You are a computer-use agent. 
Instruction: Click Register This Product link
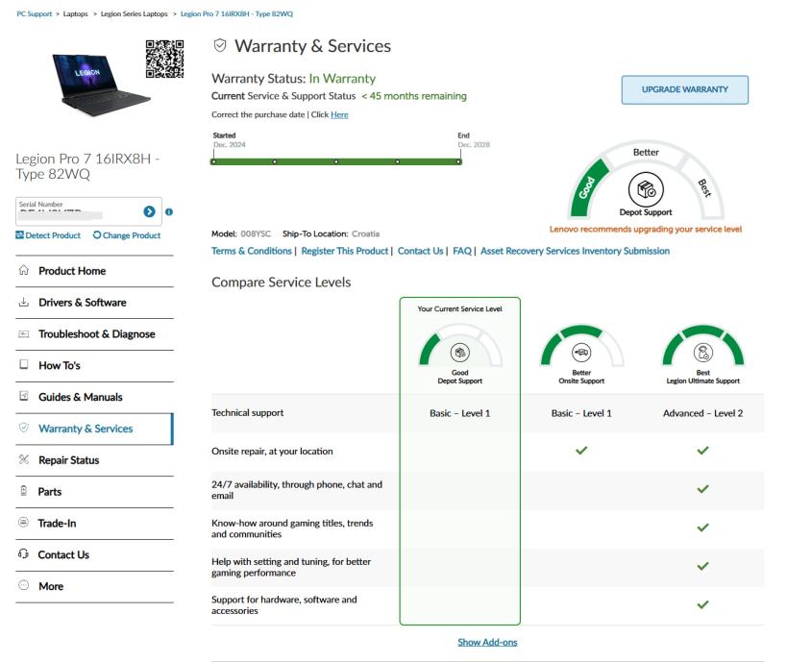click(x=344, y=251)
